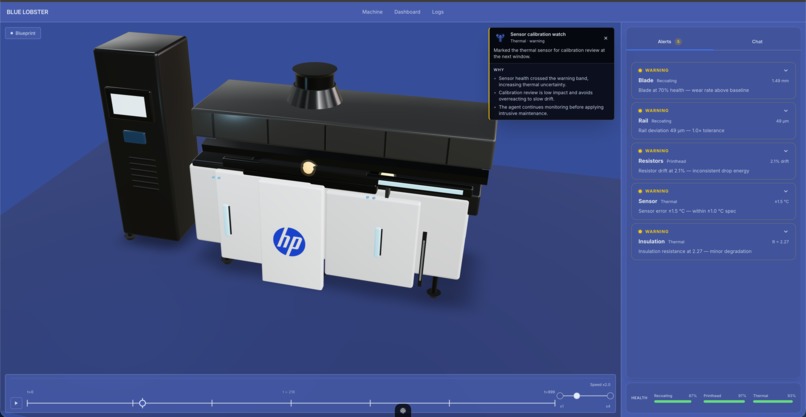Click the Printhead health bar

pyautogui.click(x=724, y=402)
